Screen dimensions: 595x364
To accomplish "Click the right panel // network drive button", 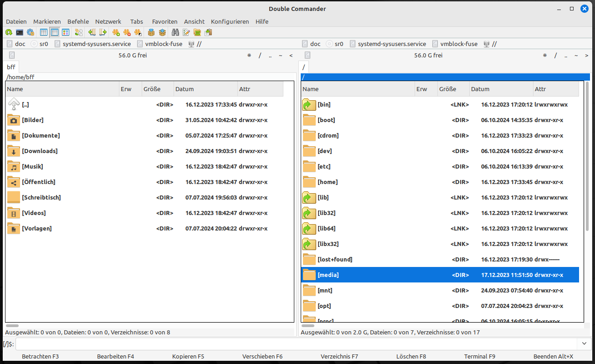I will pyautogui.click(x=490, y=44).
